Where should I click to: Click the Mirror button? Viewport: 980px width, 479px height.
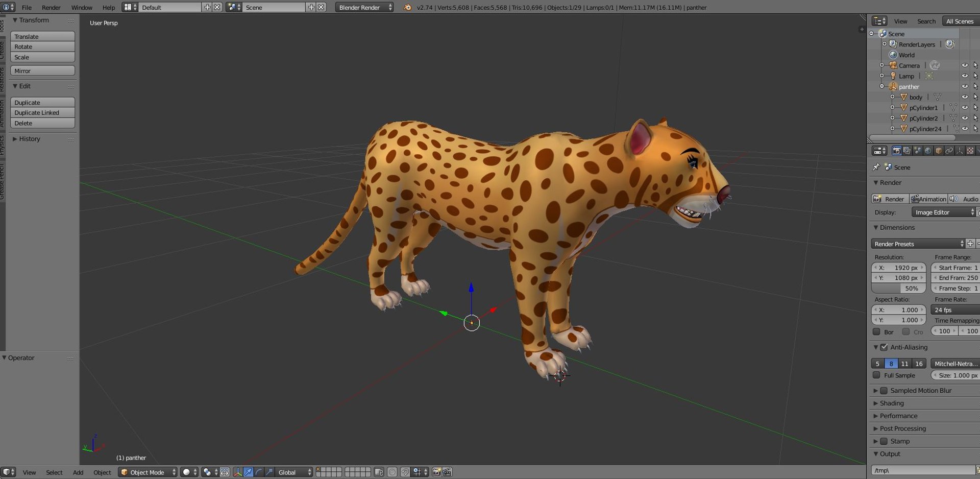[43, 71]
